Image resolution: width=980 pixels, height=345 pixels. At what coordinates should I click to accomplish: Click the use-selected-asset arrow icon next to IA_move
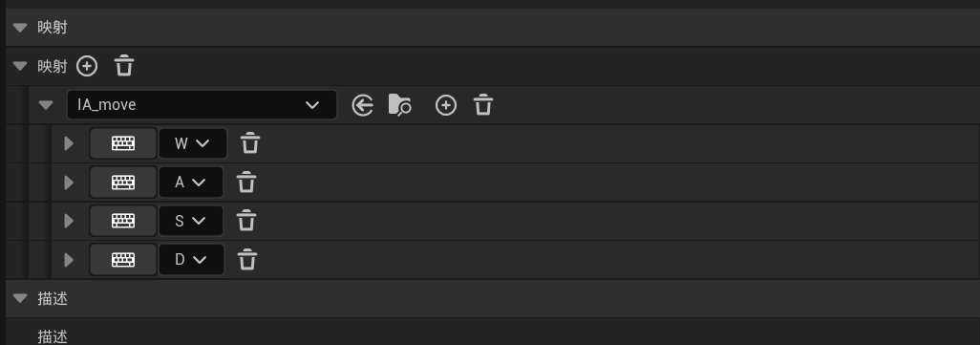click(x=363, y=105)
